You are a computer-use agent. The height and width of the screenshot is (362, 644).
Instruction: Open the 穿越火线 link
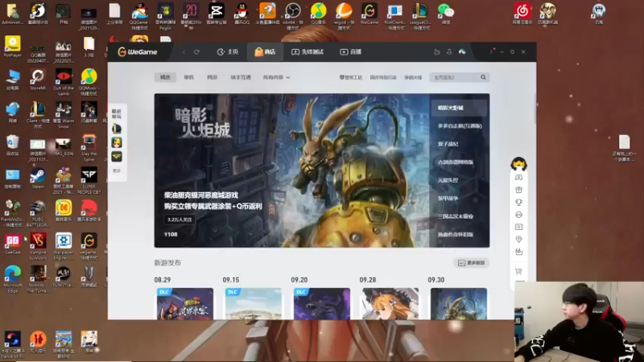pyautogui.click(x=413, y=77)
